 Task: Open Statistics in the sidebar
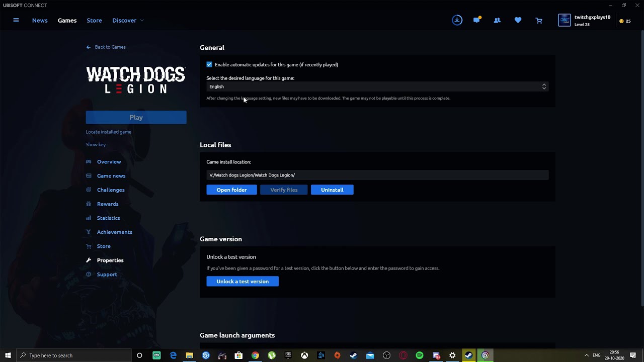[x=103, y=218]
